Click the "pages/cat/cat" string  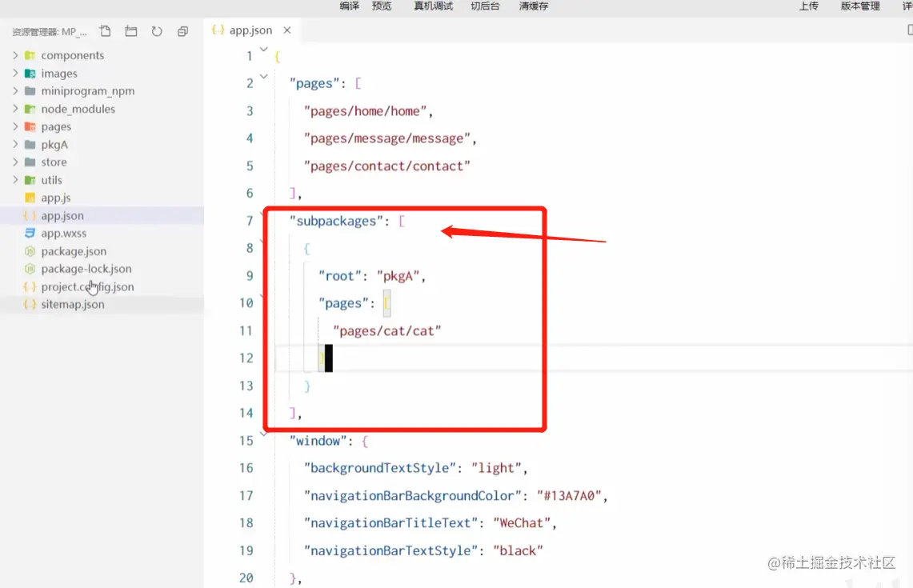(387, 331)
